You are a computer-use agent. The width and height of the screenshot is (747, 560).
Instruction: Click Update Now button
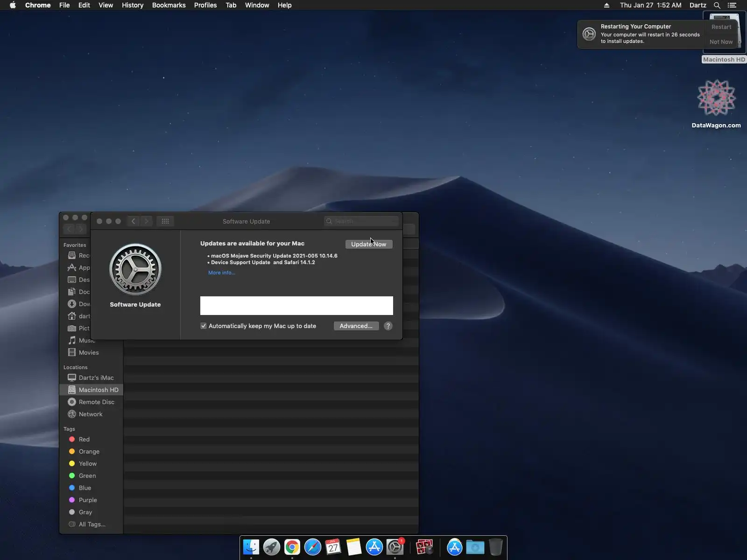[x=369, y=244]
